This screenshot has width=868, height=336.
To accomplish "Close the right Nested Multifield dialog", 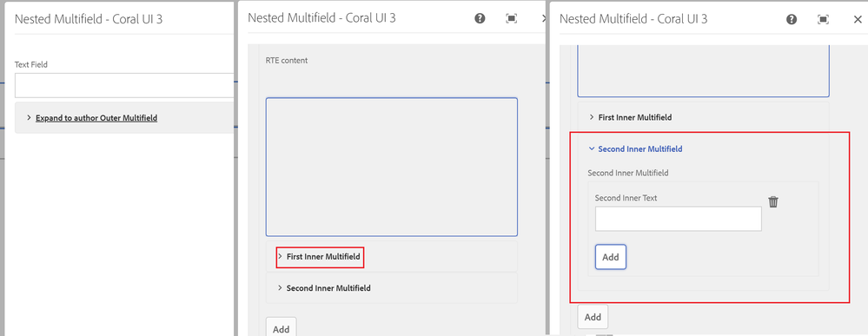I will [x=858, y=19].
